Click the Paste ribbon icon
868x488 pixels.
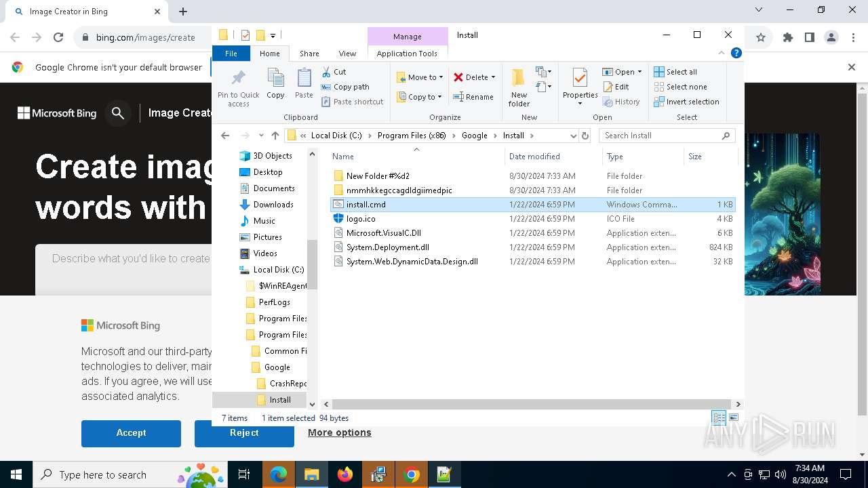(304, 84)
